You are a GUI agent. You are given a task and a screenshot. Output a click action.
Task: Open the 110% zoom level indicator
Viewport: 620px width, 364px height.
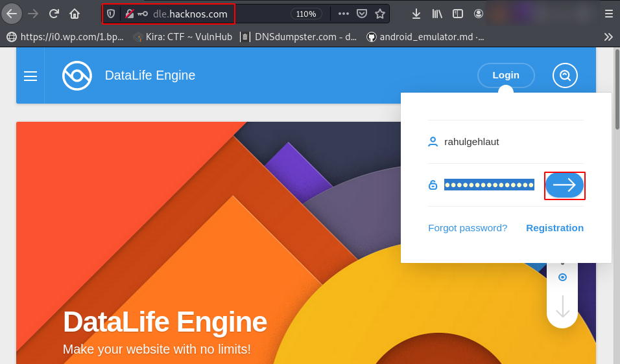(x=306, y=14)
